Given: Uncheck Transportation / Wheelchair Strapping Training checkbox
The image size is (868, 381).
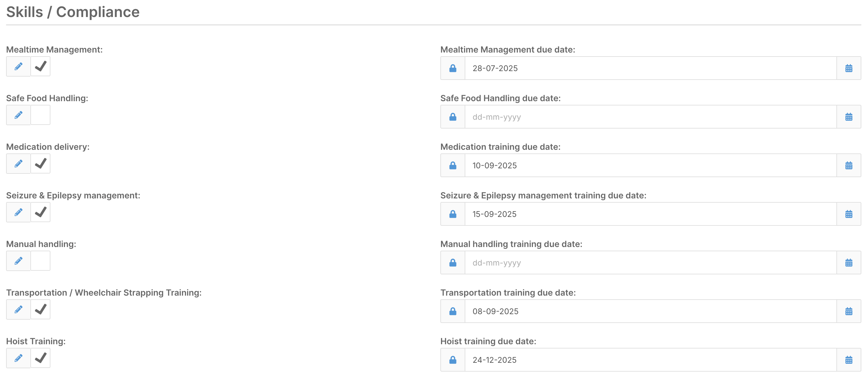Looking at the screenshot, I should click(40, 309).
